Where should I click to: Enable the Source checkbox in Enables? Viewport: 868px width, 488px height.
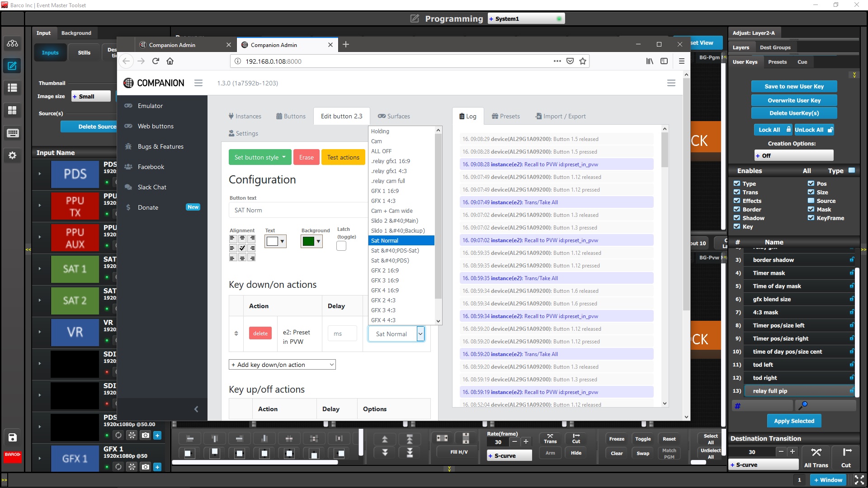[811, 201]
